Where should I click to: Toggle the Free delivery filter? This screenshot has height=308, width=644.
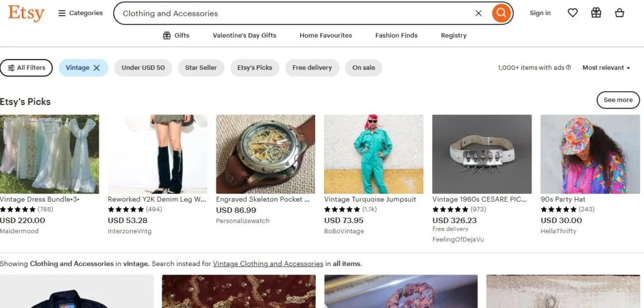coord(312,68)
